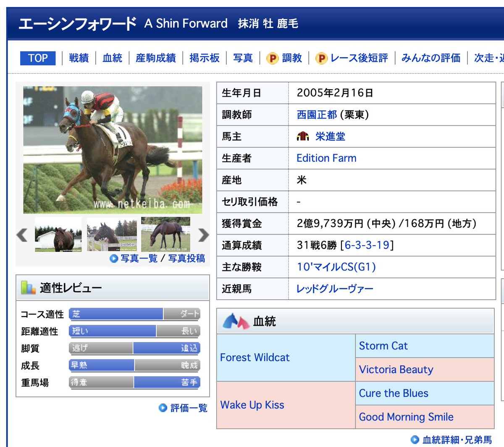The image size is (504, 447).
Task: Click the コース適性 turf/dirt rating bar
Action: coord(134,314)
